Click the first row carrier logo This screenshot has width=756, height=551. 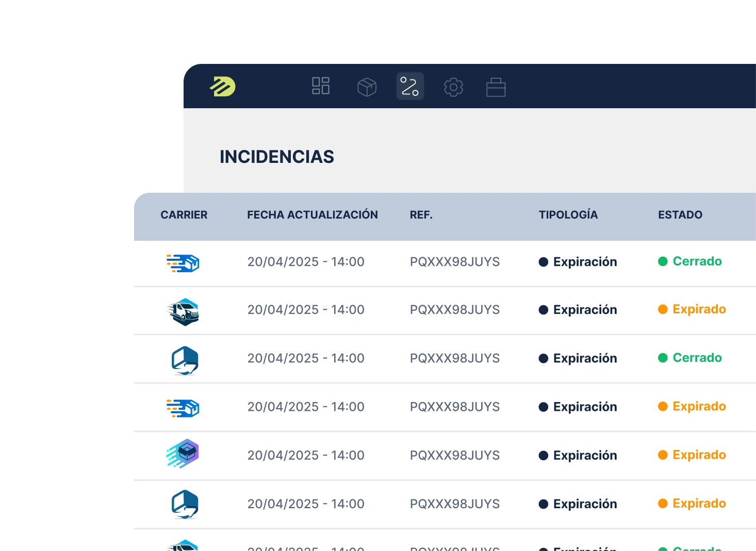(x=183, y=263)
